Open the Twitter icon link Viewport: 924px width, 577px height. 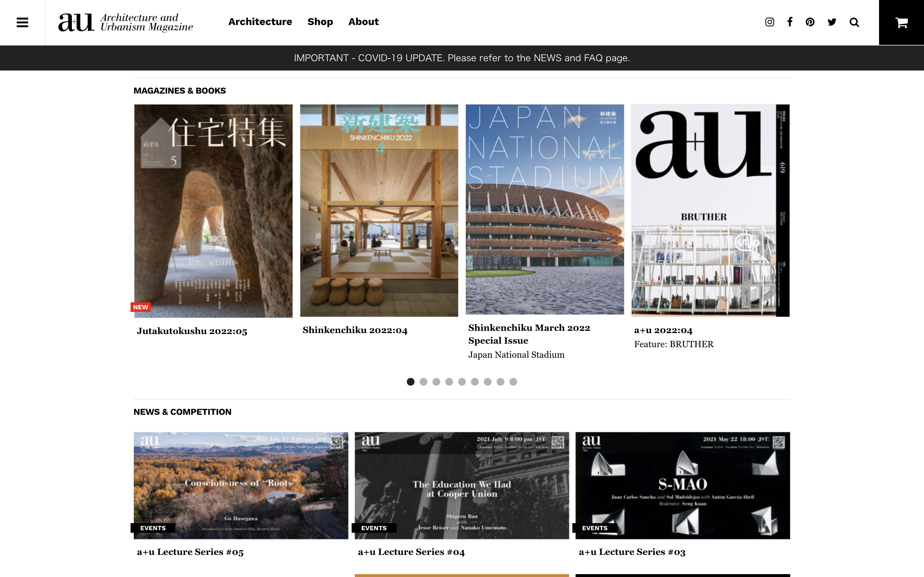832,22
